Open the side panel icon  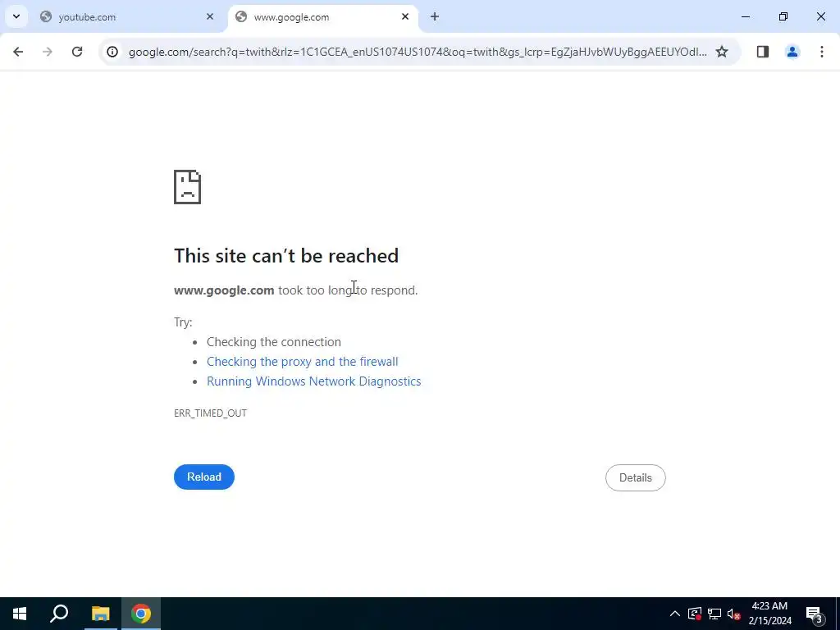[x=762, y=52]
